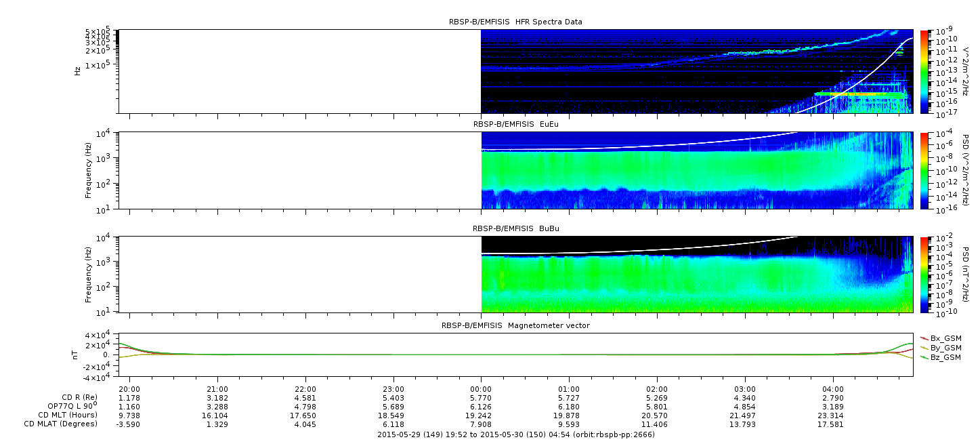Click the 00:00 time axis tick label
The height and width of the screenshot is (446, 980).
click(x=481, y=389)
